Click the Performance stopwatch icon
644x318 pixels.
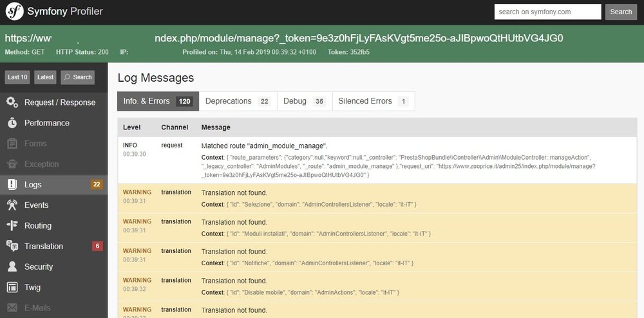12,123
